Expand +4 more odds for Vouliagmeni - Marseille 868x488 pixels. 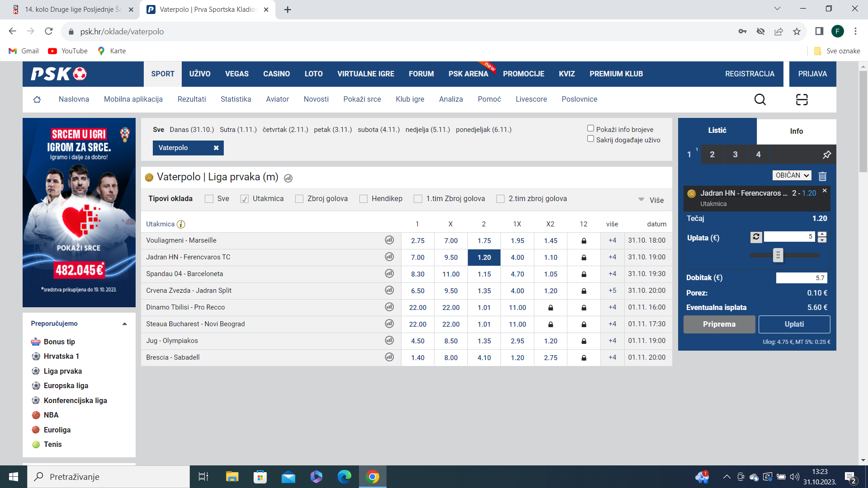coord(612,240)
